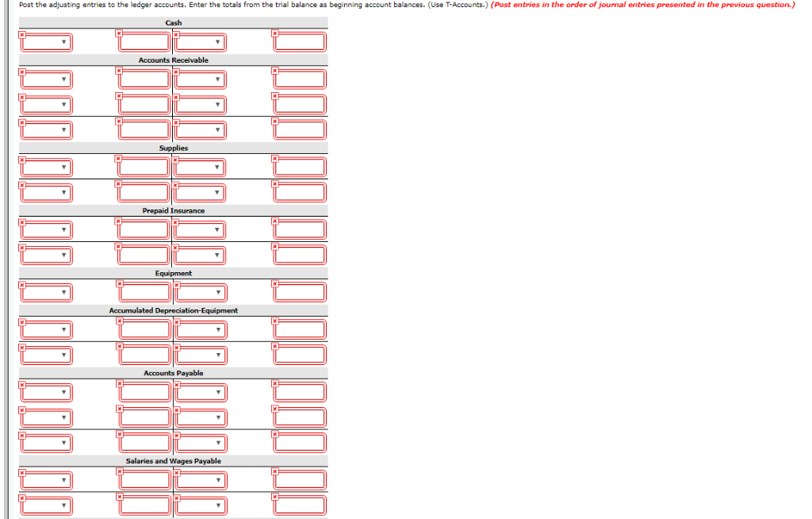Click Supplies first-row debit amount field
Viewport: 812px width, 519px height.
(144, 167)
